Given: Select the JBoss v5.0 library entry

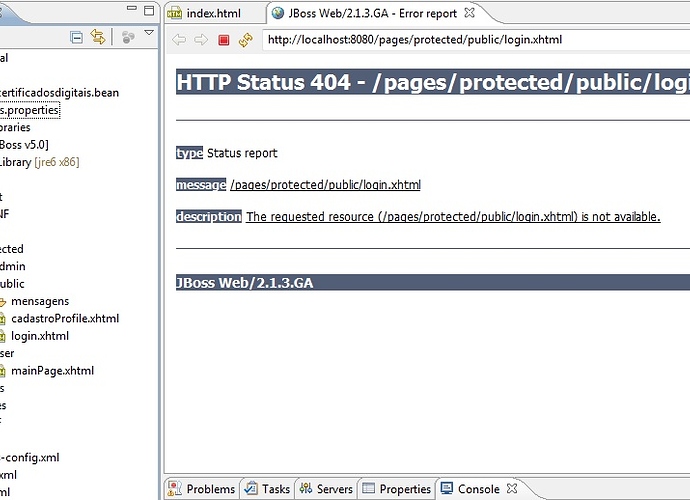Looking at the screenshot, I should pyautogui.click(x=24, y=145).
